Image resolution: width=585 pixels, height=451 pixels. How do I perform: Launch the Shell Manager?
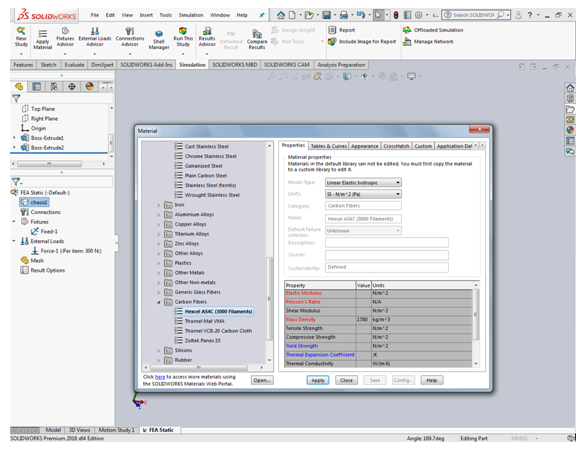pos(159,40)
